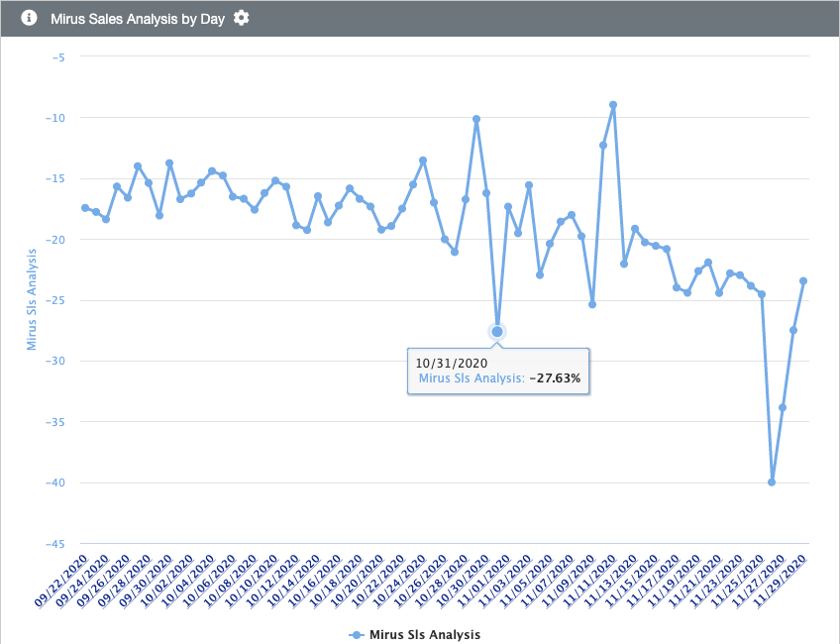This screenshot has height=644, width=840.
Task: Choose the 10/20/2020 x-axis label
Action: tap(357, 582)
